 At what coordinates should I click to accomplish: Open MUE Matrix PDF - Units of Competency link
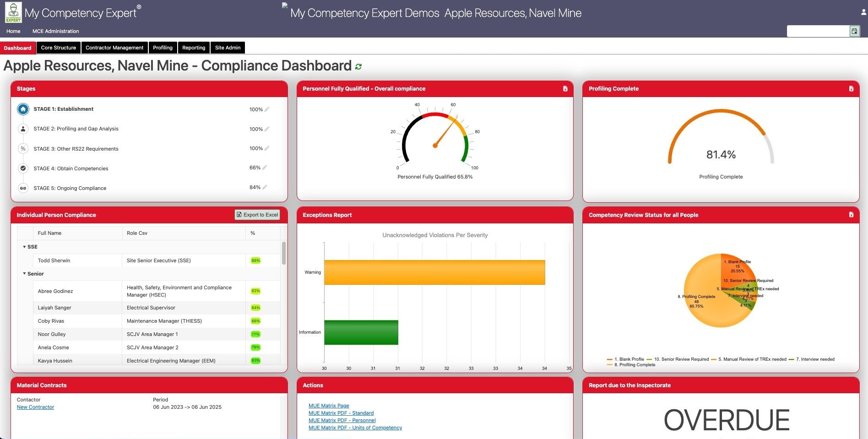355,428
